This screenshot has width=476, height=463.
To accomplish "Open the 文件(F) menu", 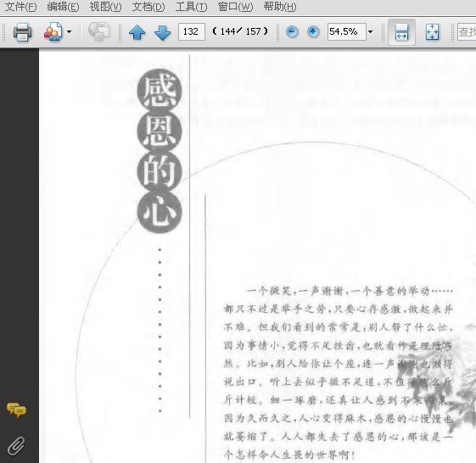I will coord(20,7).
